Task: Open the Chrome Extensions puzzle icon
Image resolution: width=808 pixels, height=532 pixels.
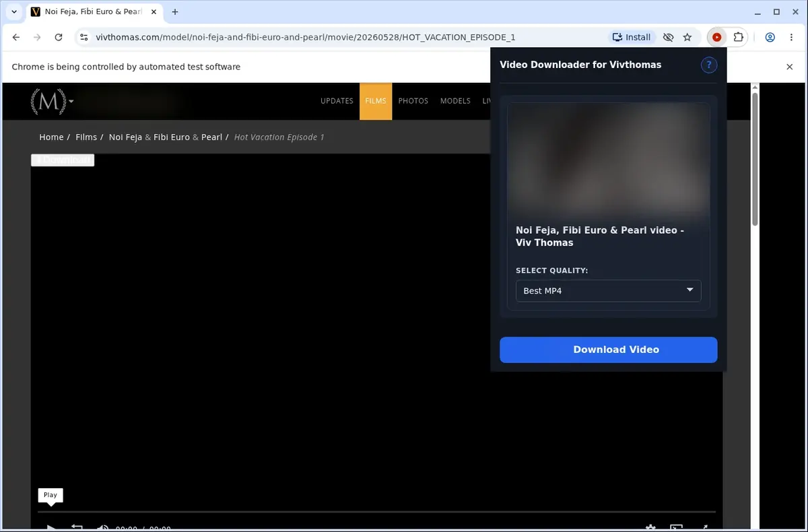Action: tap(738, 37)
